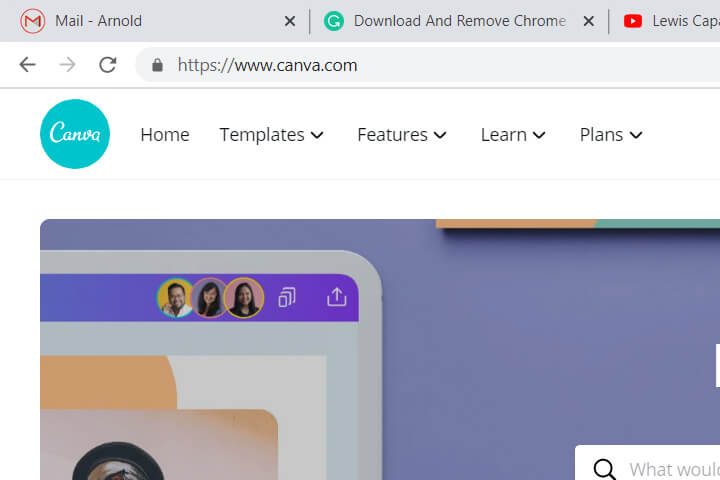This screenshot has width=720, height=480.
Task: Click the share upload icon in banner
Action: pyautogui.click(x=337, y=297)
